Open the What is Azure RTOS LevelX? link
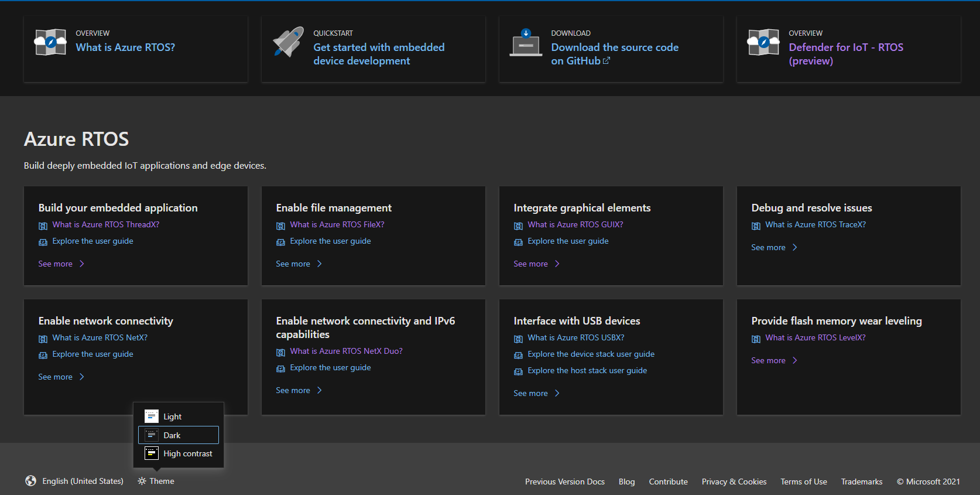The image size is (980, 495). pos(815,337)
